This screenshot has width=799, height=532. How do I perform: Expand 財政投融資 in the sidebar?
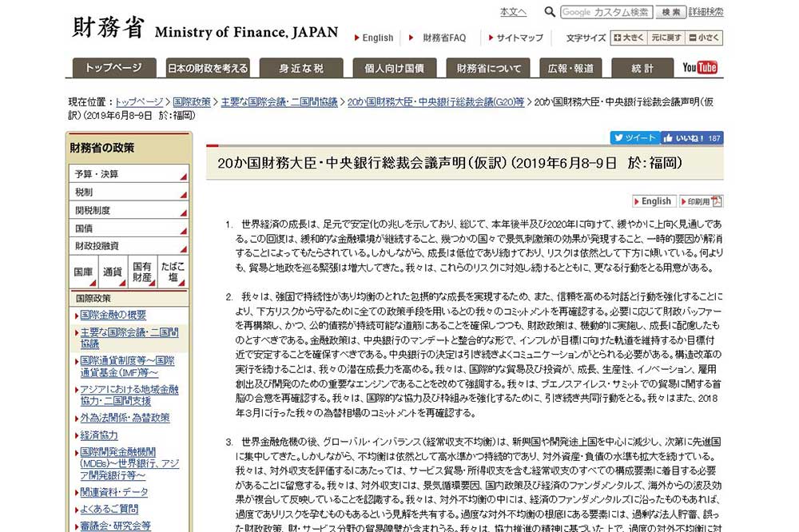pyautogui.click(x=129, y=245)
